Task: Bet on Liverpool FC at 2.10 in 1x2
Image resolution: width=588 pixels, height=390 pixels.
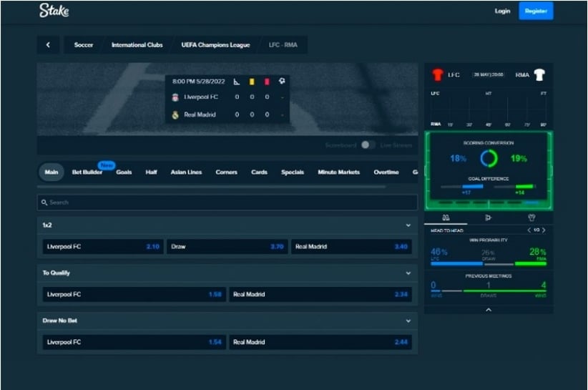Action: pos(103,247)
